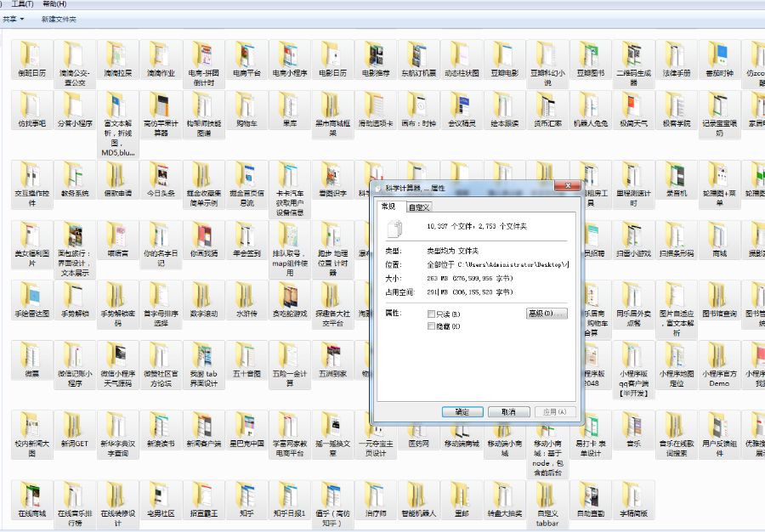Select the 年会签到 folder
Screen dimensions: 765x532
coord(246,235)
